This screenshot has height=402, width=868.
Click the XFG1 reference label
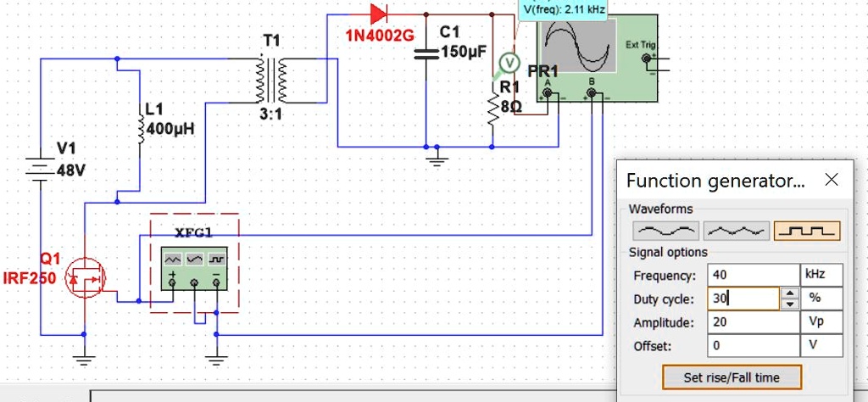click(x=194, y=232)
